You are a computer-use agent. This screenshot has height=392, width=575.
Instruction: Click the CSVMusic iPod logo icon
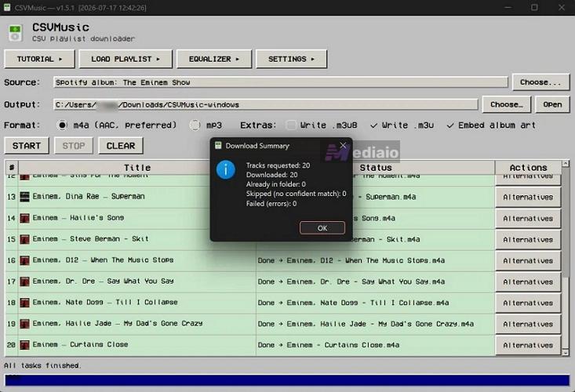point(15,33)
